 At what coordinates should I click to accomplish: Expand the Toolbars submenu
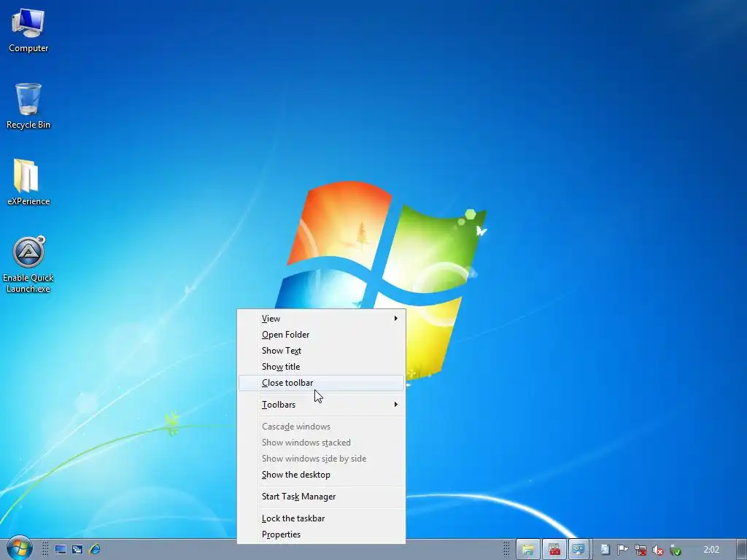point(321,405)
